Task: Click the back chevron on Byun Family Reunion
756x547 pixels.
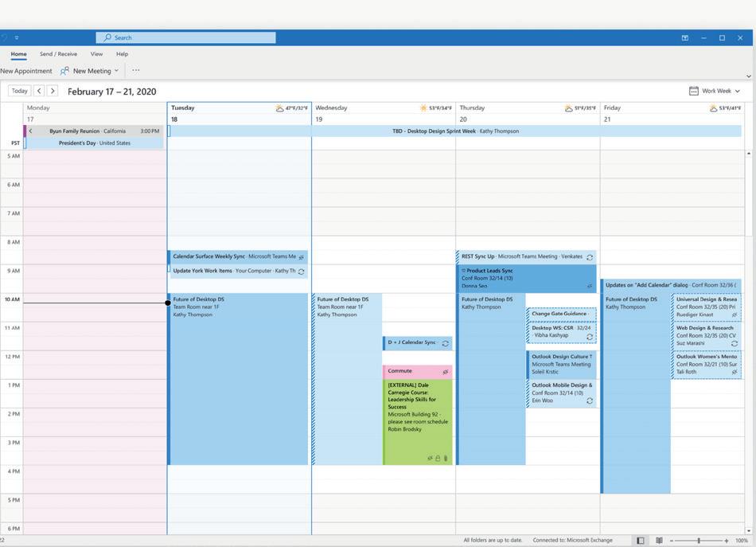Action: [x=31, y=131]
